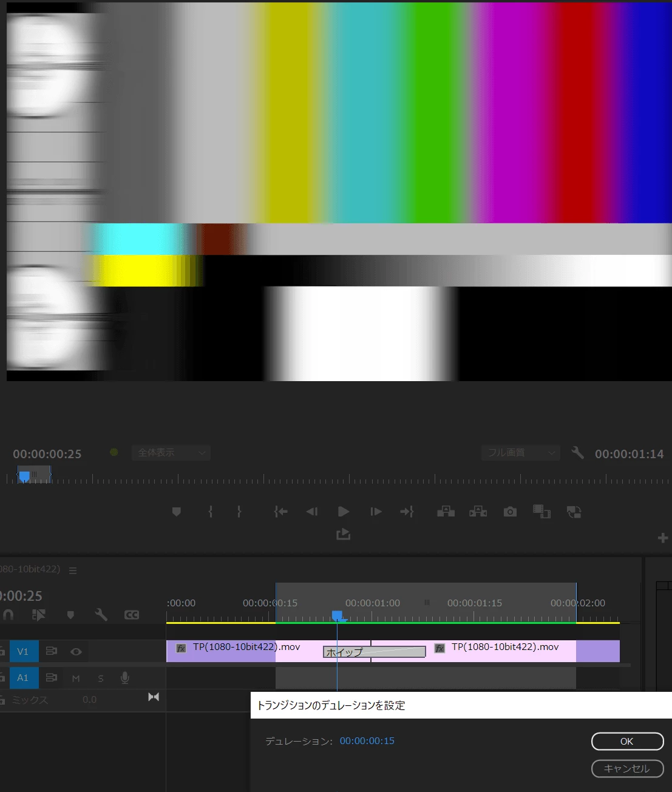Add a marker in program monitor
The image size is (672, 792).
pos(177,512)
